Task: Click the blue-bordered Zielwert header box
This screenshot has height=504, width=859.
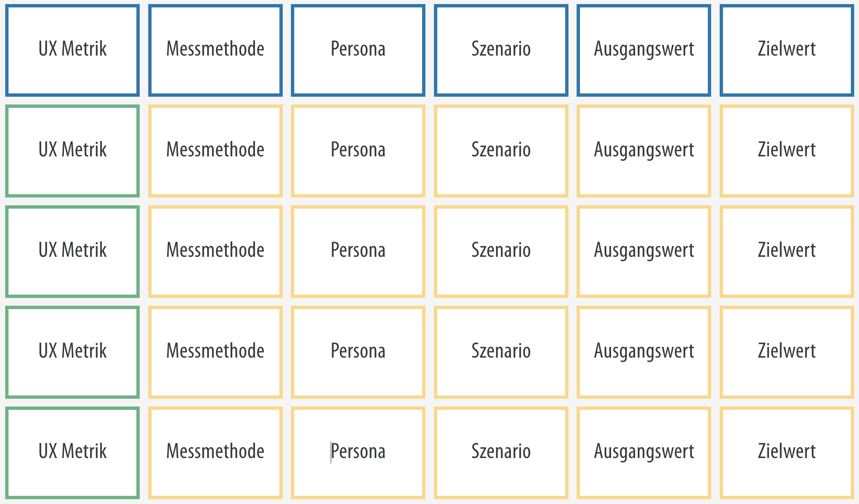Action: click(787, 50)
